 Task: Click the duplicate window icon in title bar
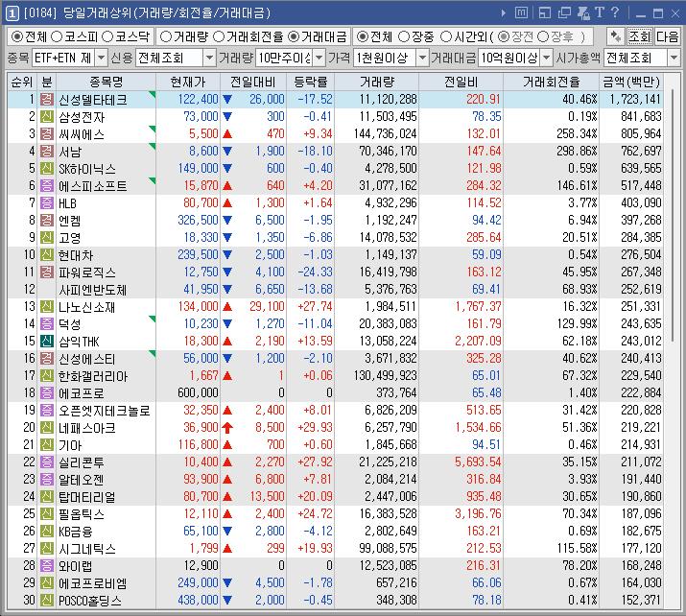(564, 13)
